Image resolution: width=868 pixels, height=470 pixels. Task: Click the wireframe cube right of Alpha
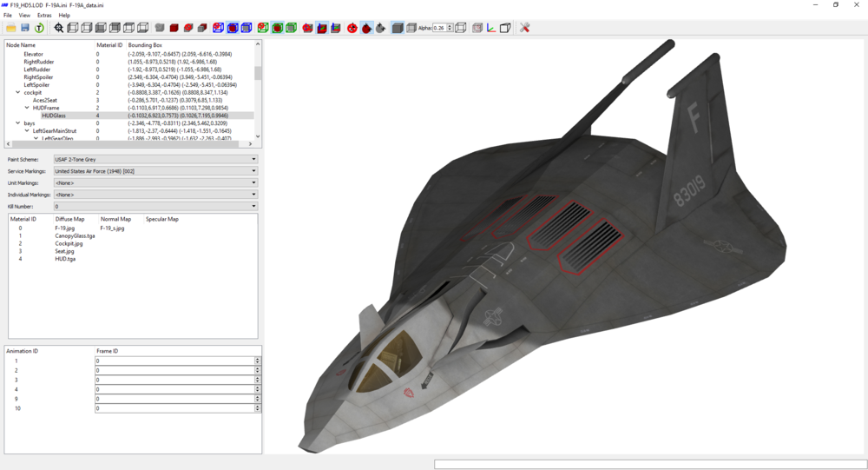pyautogui.click(x=461, y=28)
